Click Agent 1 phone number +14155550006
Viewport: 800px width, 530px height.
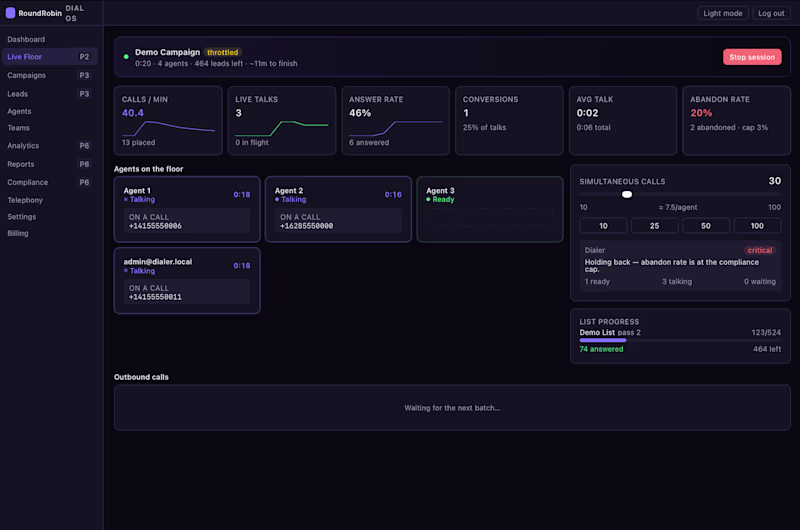155,226
